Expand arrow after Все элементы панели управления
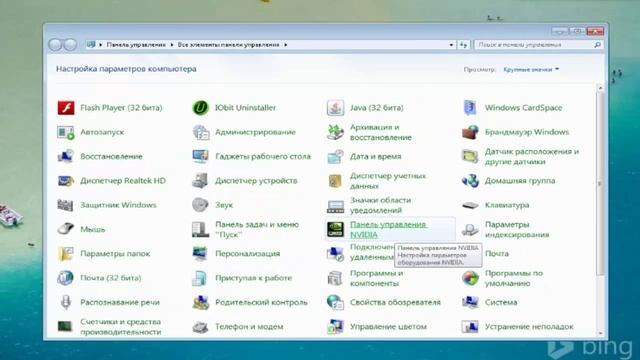640x360 pixels. tap(286, 45)
